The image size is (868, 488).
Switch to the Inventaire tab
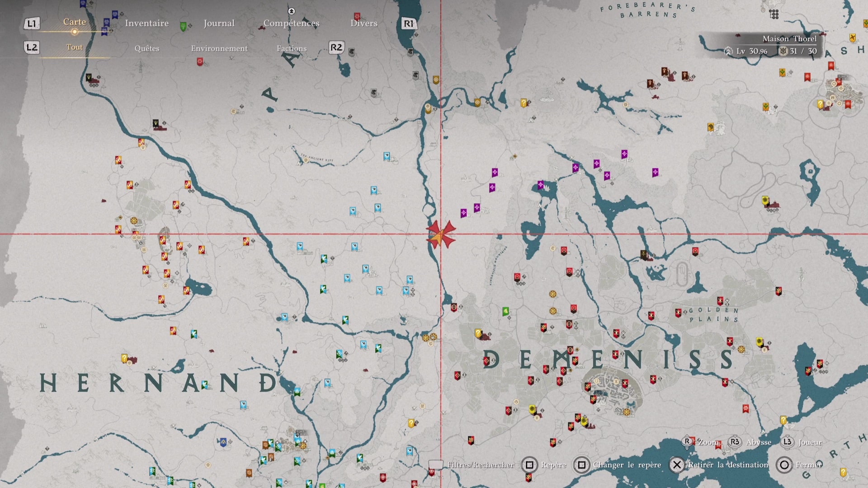pyautogui.click(x=146, y=23)
